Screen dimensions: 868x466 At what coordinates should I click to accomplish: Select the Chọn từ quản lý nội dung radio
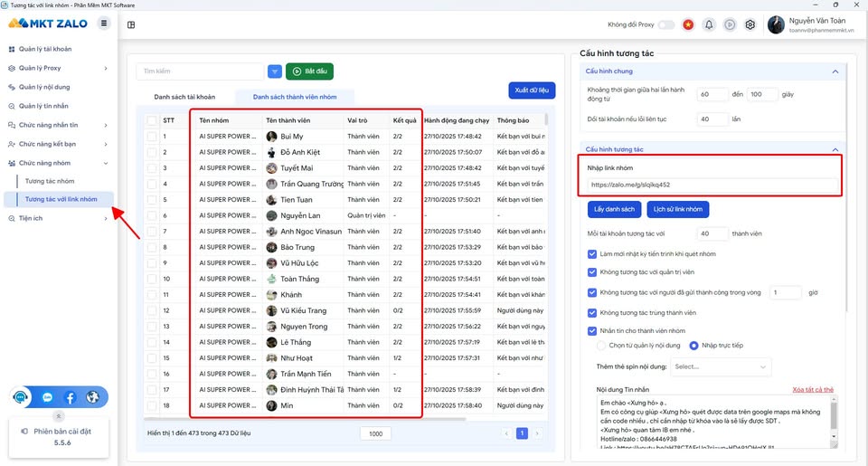pos(601,346)
